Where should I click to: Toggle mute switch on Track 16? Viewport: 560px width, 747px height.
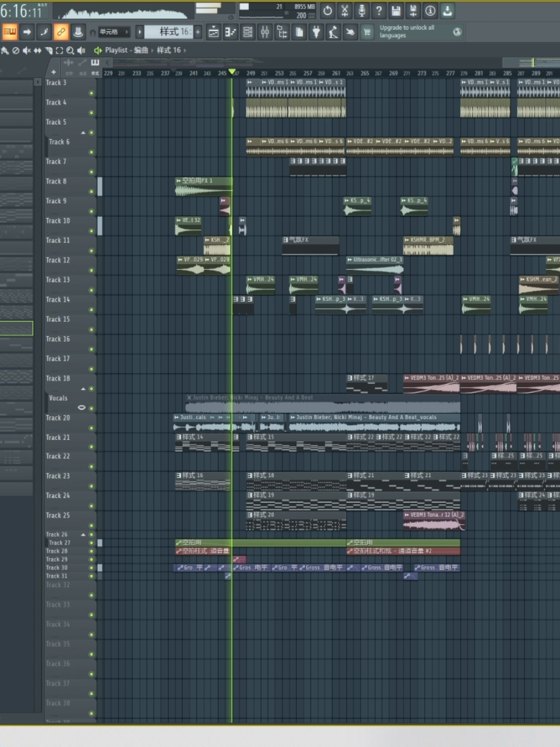click(x=92, y=349)
